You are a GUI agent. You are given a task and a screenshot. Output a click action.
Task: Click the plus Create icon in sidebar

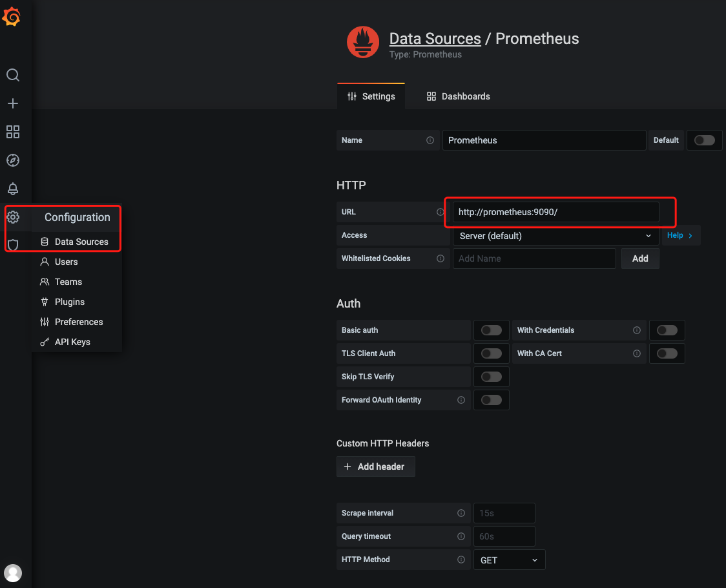[x=13, y=103]
